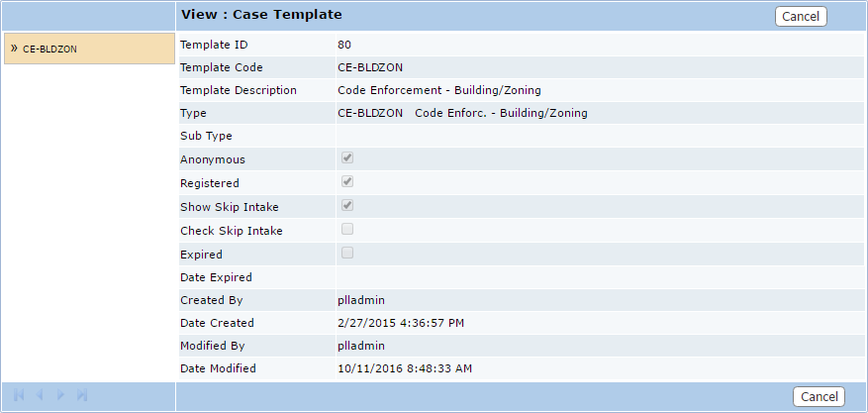Click the Date Modified timestamp value
Image resolution: width=868 pixels, height=413 pixels.
[x=404, y=368]
